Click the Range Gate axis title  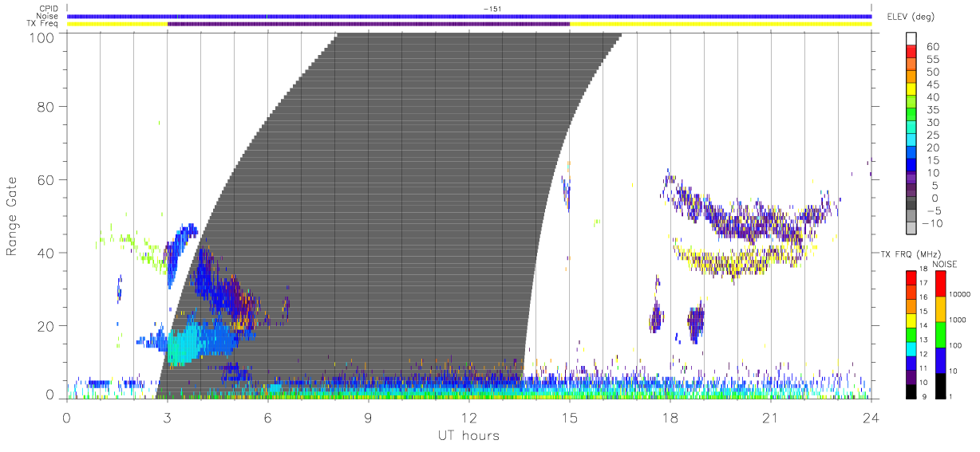[13, 216]
